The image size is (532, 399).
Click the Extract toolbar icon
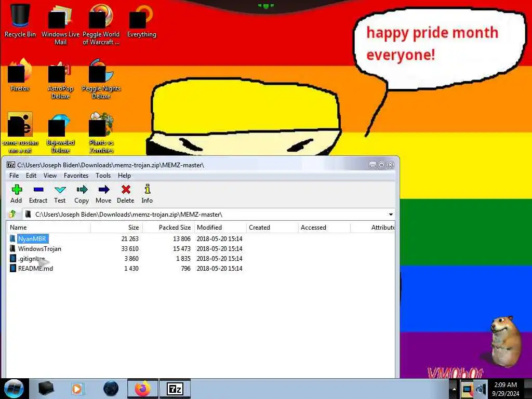(38, 189)
